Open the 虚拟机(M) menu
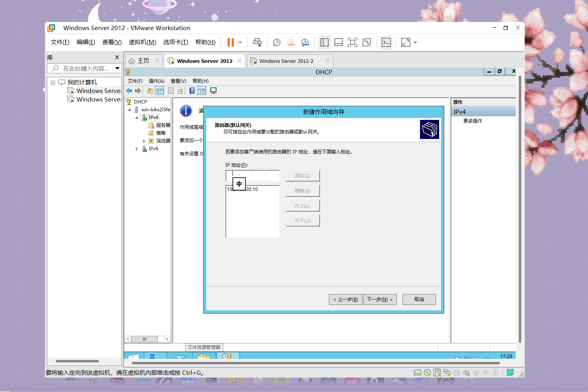The image size is (588, 392). pyautogui.click(x=142, y=42)
